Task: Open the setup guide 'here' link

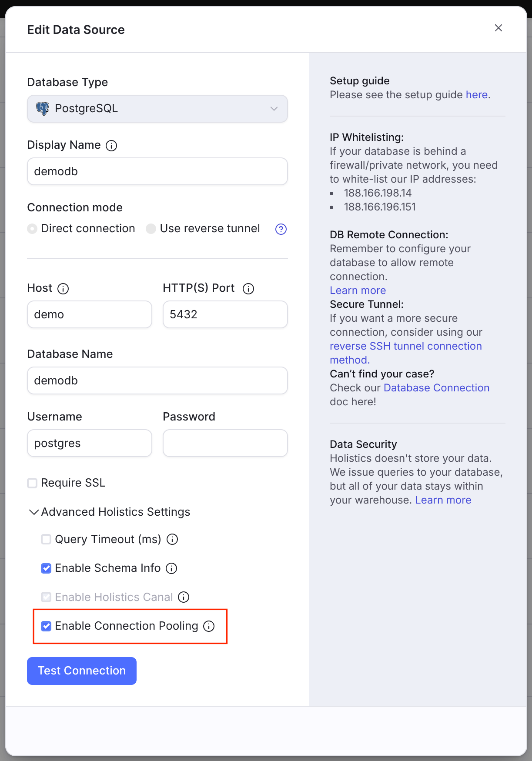Action: tap(476, 95)
